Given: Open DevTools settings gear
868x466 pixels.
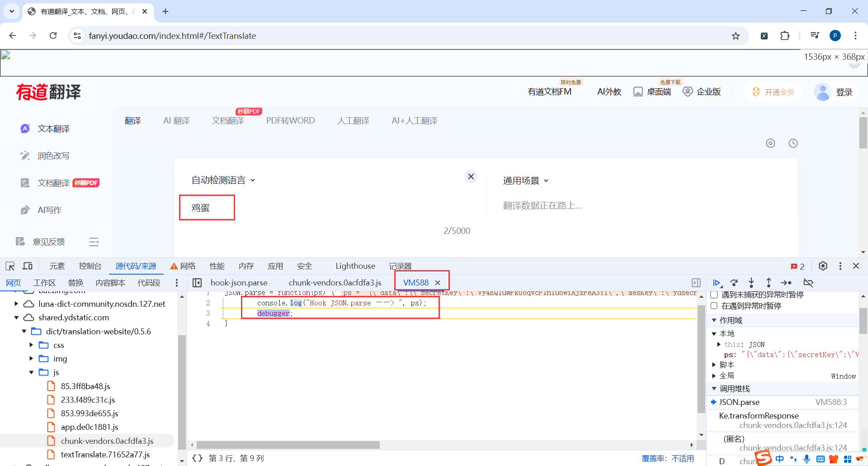Looking at the screenshot, I should (x=823, y=266).
